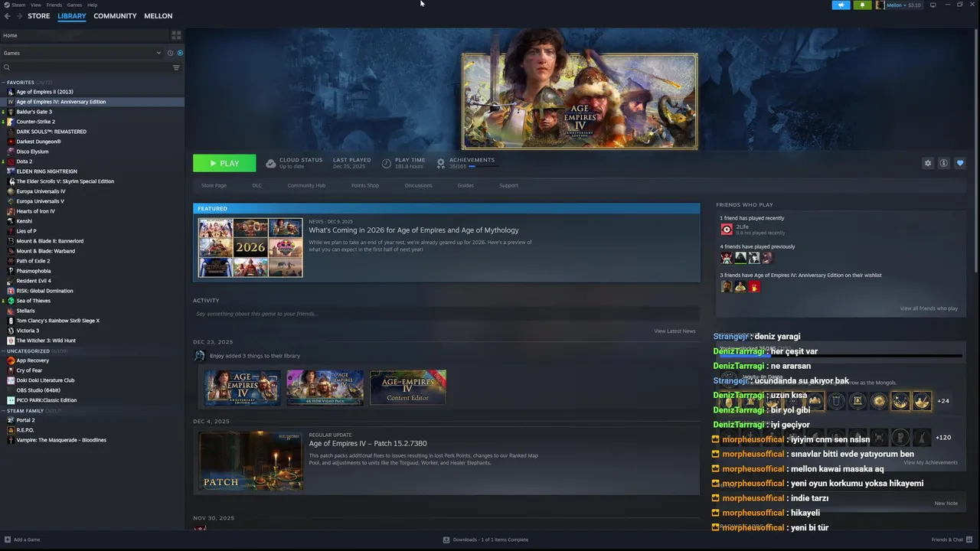Click the Add a Game plus icon
This screenshot has height=551, width=980.
(x=8, y=540)
